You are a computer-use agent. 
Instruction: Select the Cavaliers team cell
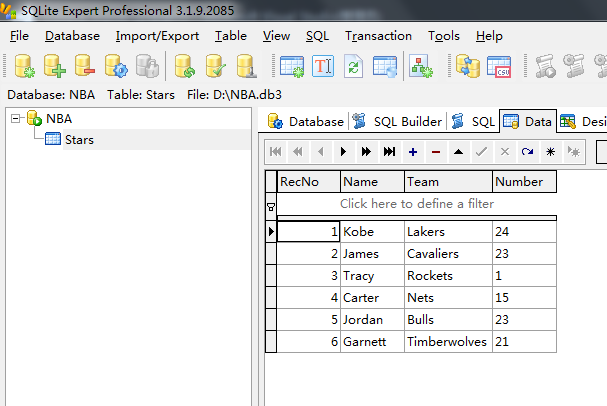pyautogui.click(x=448, y=254)
